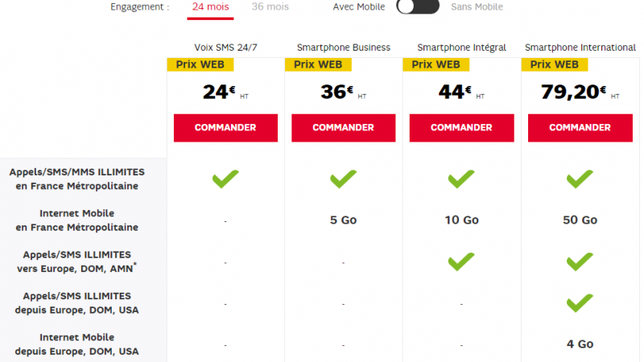This screenshot has width=644, height=362.
Task: Switch to 36 mois engagement
Action: point(270,7)
